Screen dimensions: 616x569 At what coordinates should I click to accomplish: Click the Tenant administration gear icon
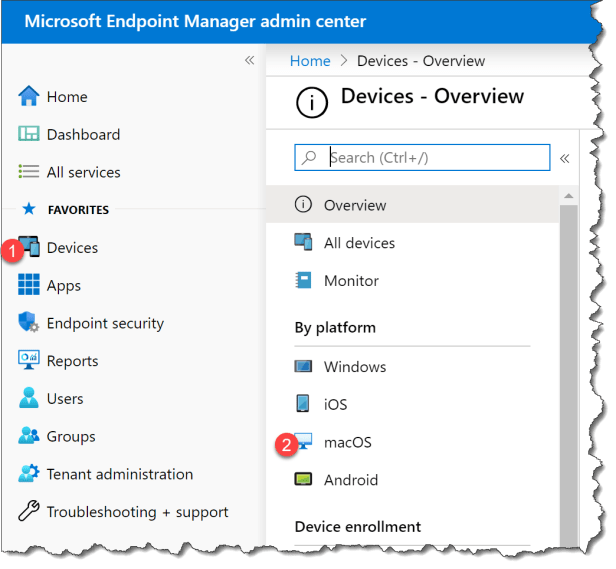pyautogui.click(x=29, y=473)
